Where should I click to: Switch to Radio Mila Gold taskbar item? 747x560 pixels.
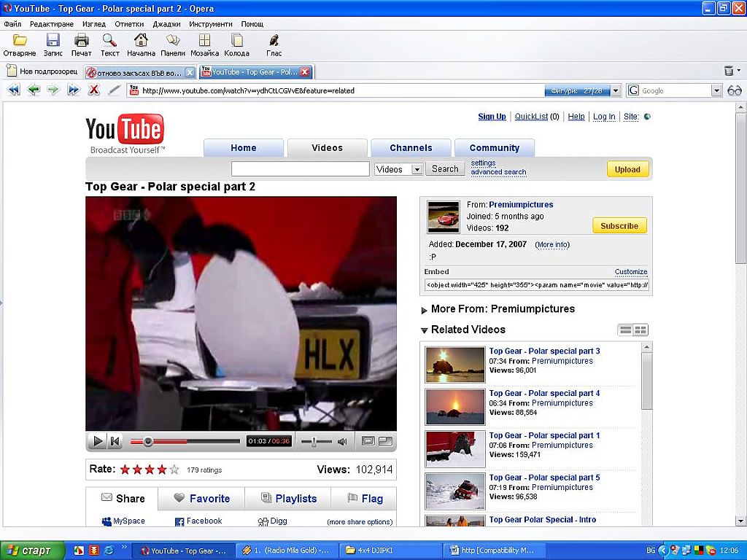[x=287, y=551]
